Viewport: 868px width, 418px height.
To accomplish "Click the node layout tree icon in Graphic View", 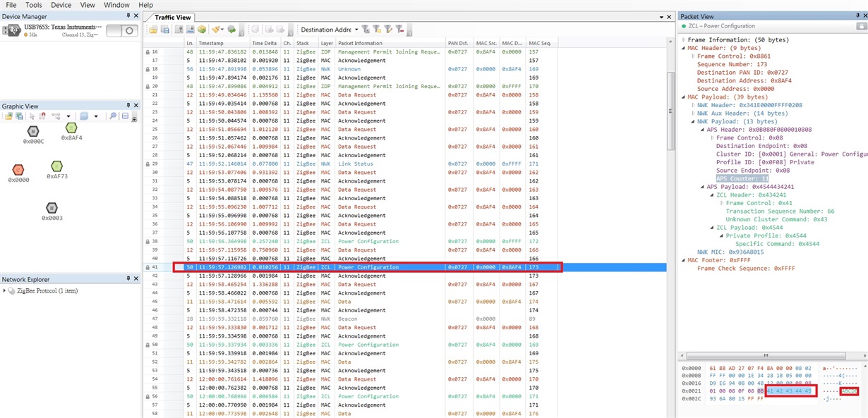I will point(56,116).
